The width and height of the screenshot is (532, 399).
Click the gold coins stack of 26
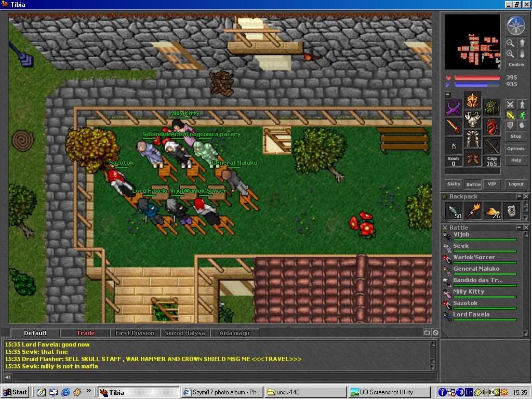(492, 211)
